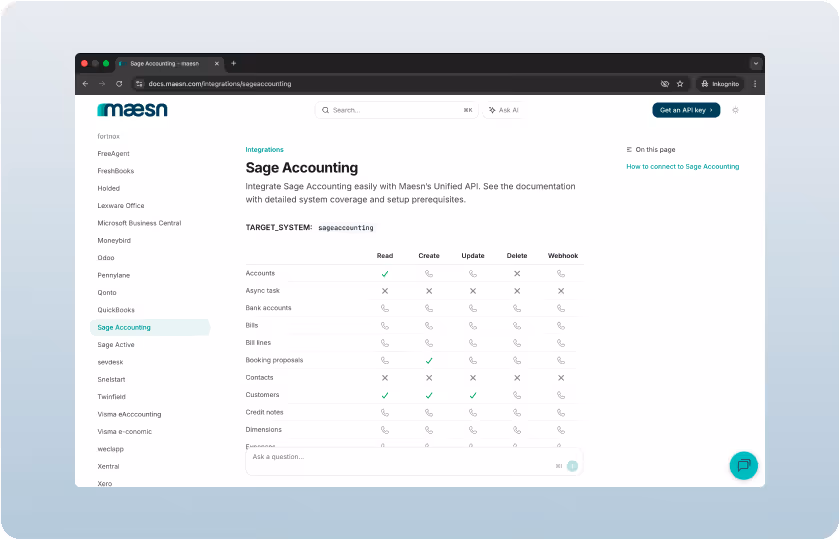The height and width of the screenshot is (540, 840).
Task: Click the Booking proposals Create checkmark
Action: coord(429,361)
